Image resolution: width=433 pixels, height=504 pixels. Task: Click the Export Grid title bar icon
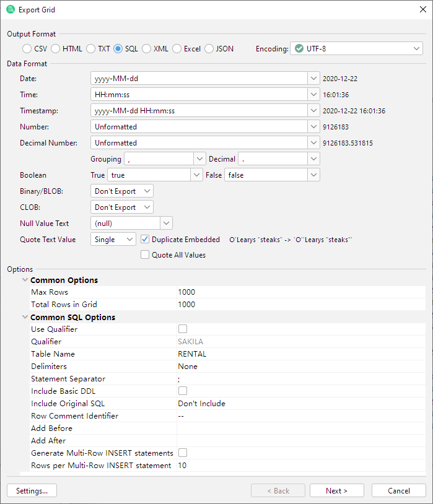(11, 9)
